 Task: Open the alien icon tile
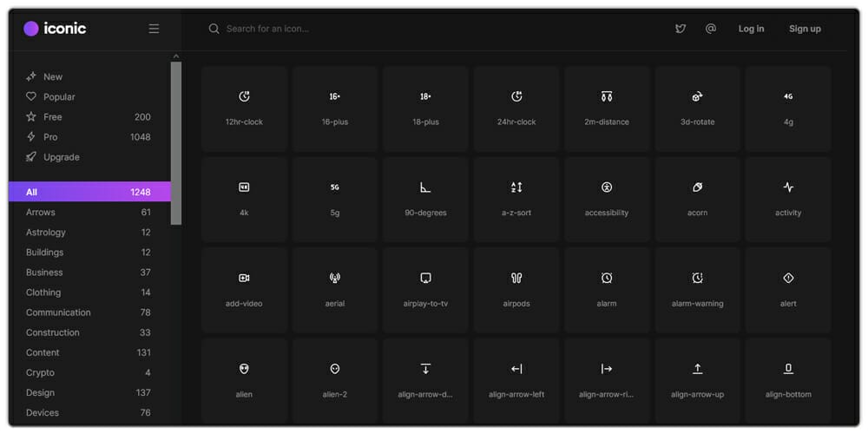(x=244, y=380)
